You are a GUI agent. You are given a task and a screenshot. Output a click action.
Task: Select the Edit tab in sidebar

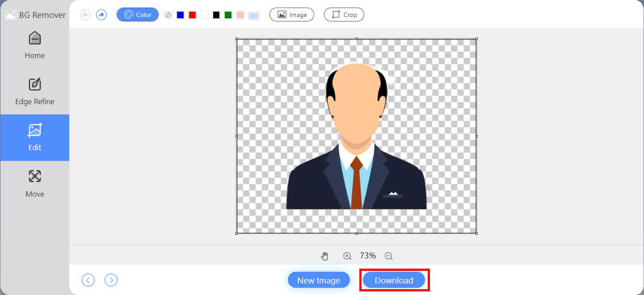pos(35,137)
